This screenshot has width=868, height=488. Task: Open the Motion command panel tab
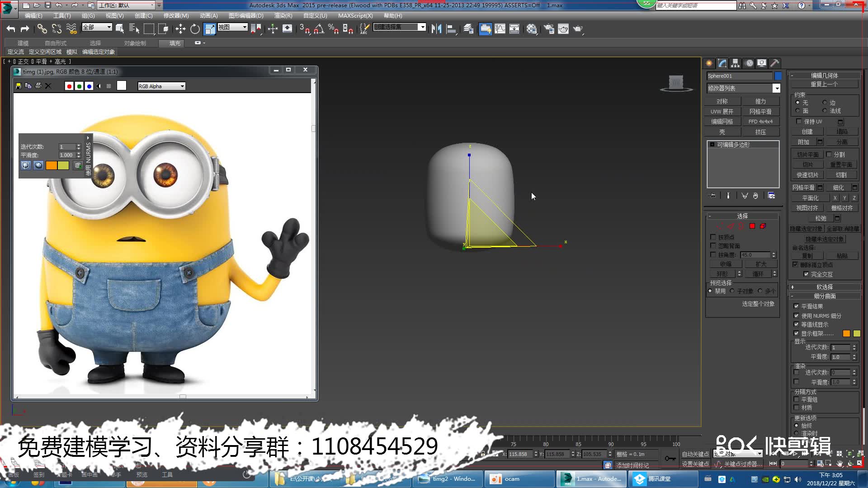[x=749, y=63]
